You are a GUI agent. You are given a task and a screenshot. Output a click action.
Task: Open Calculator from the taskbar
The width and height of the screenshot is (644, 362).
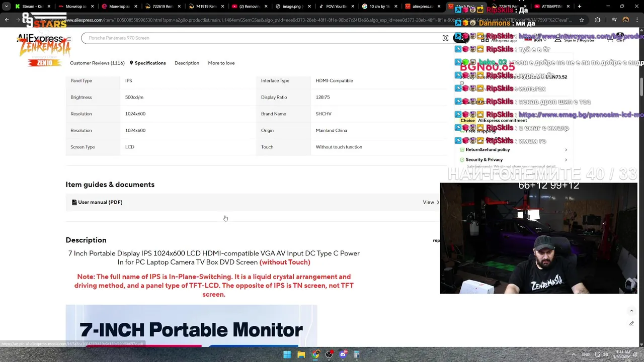356,354
